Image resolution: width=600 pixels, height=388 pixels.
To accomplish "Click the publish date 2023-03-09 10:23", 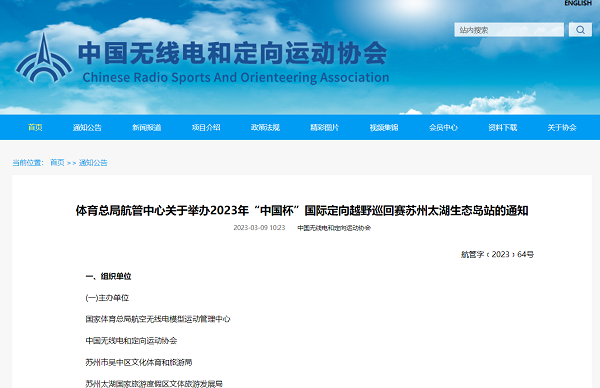I will coord(259,228).
